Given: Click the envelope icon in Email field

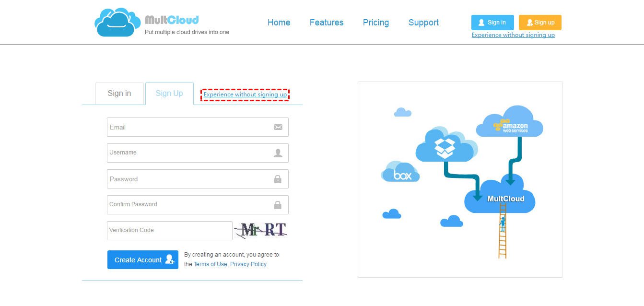Looking at the screenshot, I should point(278,127).
